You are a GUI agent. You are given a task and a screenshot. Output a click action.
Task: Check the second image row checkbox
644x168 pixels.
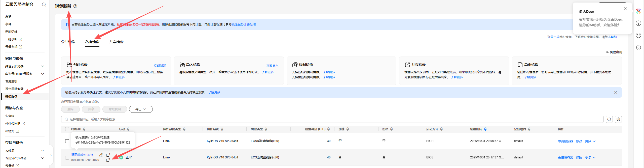coord(67,158)
